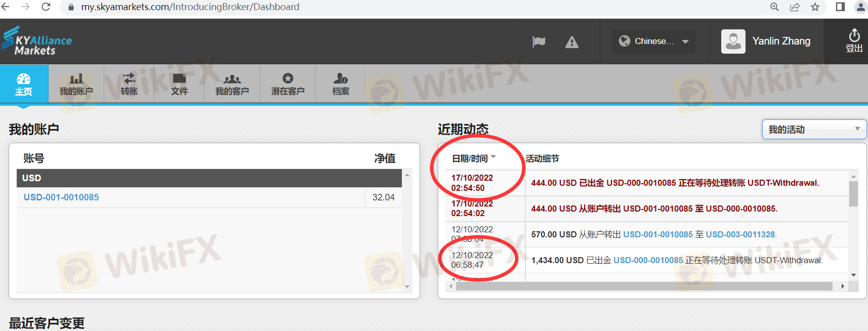The width and height of the screenshot is (868, 331).
Task: Open the 我的活动 activity filter dropdown
Action: tap(814, 130)
